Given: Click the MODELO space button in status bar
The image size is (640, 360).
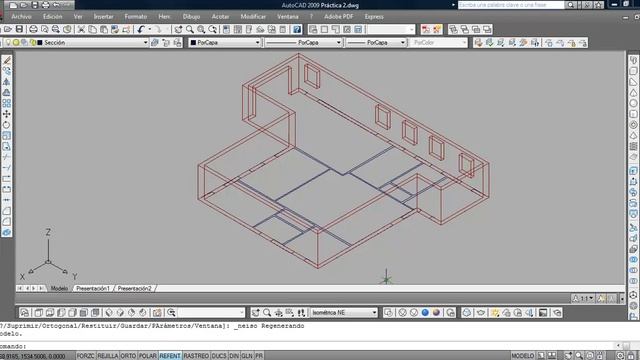Looking at the screenshot, I should [x=523, y=356].
